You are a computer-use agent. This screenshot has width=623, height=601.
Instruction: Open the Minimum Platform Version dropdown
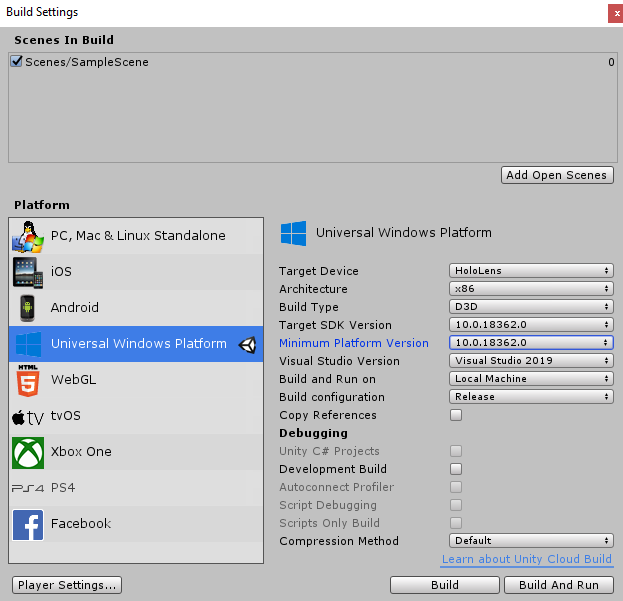[531, 342]
